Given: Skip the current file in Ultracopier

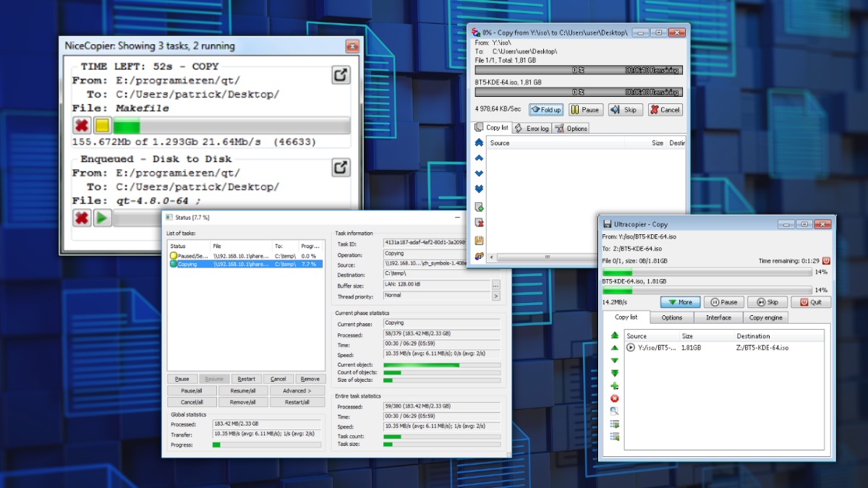Looking at the screenshot, I should (767, 302).
